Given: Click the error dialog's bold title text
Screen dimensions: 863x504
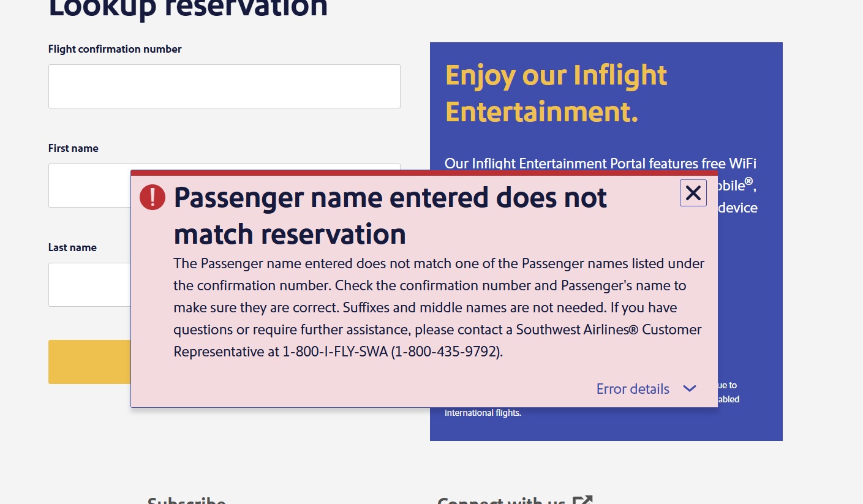Looking at the screenshot, I should 390,216.
